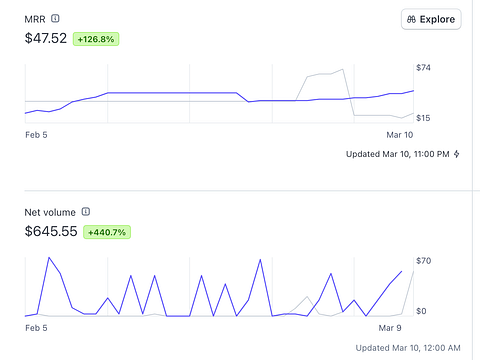Image resolution: width=480 pixels, height=360 pixels.
Task: Click the Feb 5 label under MRR chart
Action: (x=36, y=135)
